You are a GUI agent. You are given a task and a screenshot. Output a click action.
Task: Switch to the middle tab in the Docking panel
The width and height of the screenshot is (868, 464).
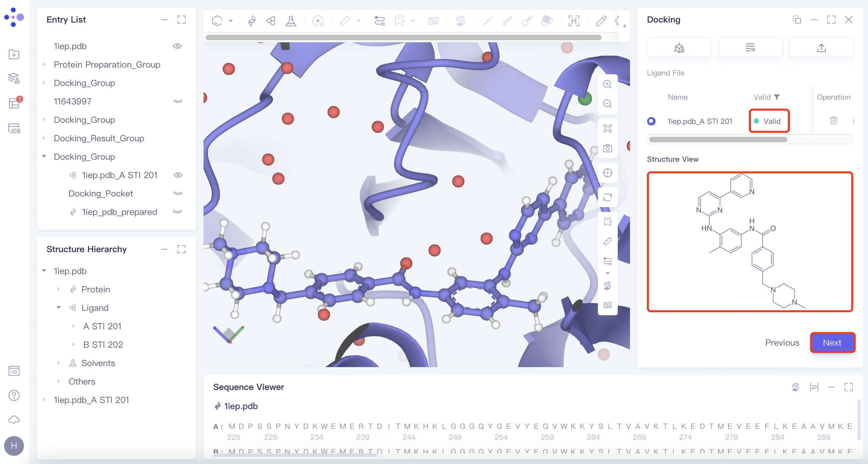[x=750, y=47]
